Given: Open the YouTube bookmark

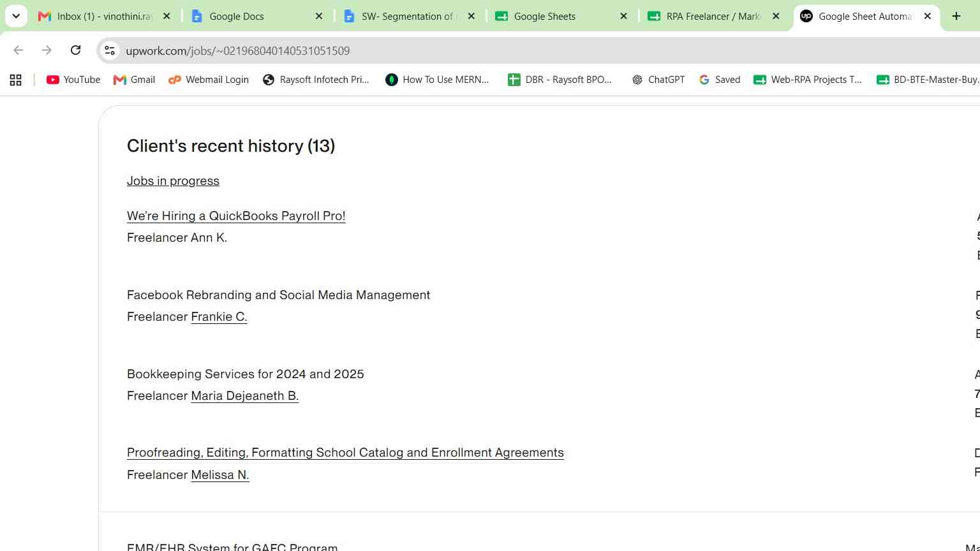Looking at the screenshot, I should coord(73,80).
